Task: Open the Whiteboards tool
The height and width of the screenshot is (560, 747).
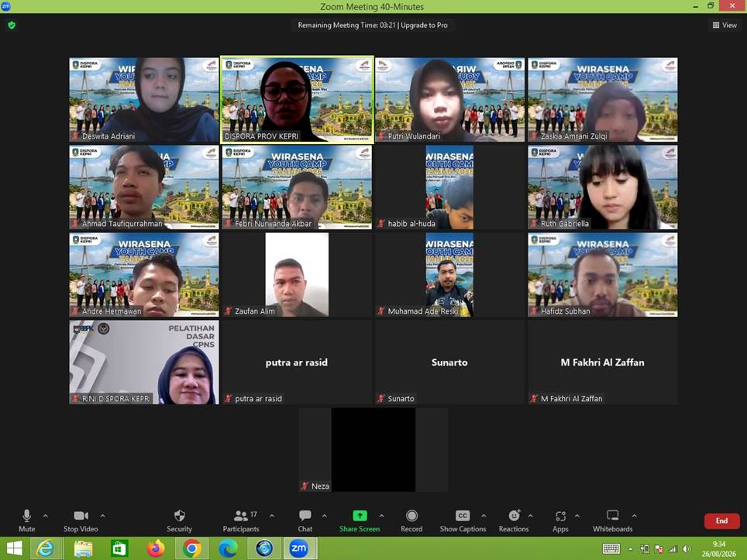Action: click(x=613, y=521)
